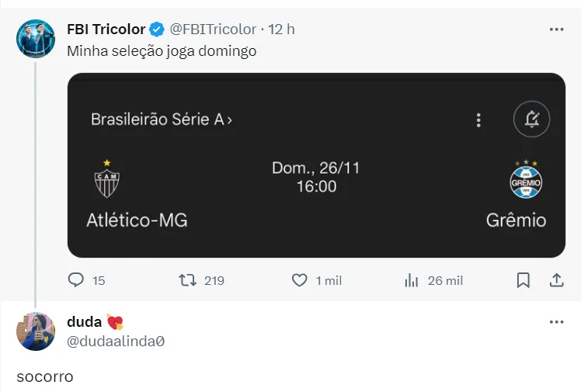This screenshot has height=392, width=581.
Task: Click the Dom., 26/11 16:00 match time
Action: click(x=316, y=177)
